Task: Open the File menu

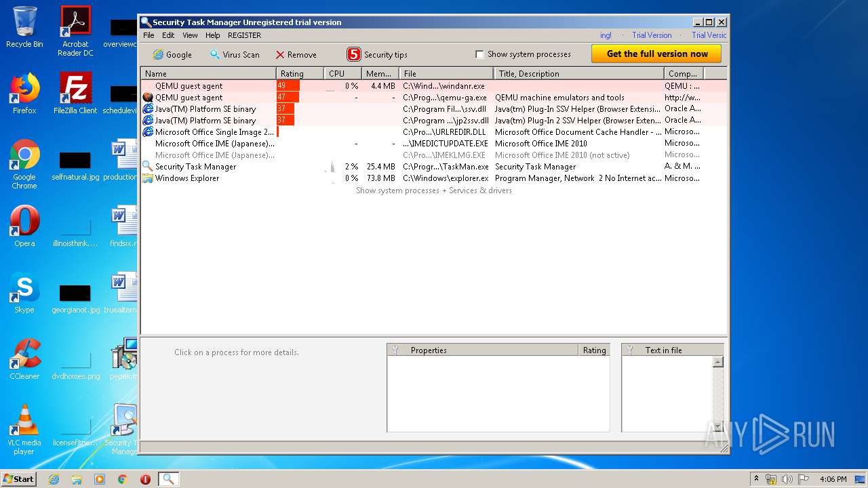Action: 149,35
